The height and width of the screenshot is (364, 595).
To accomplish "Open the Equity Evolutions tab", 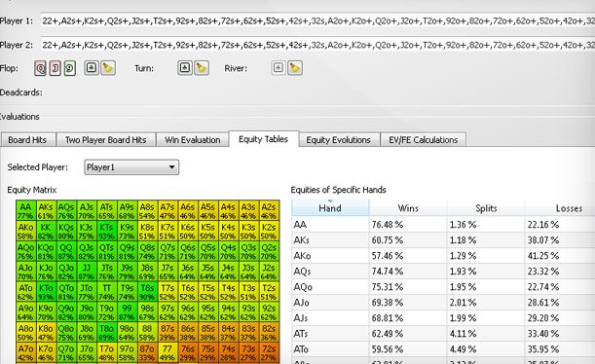I will point(339,140).
